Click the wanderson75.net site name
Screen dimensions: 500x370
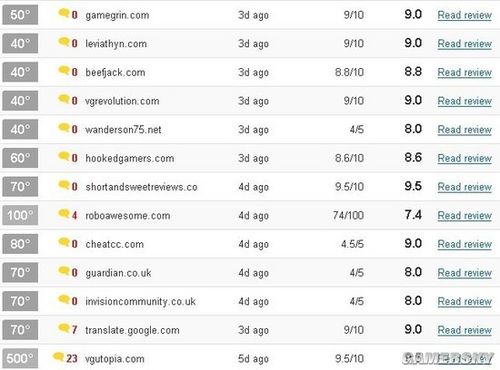click(123, 130)
